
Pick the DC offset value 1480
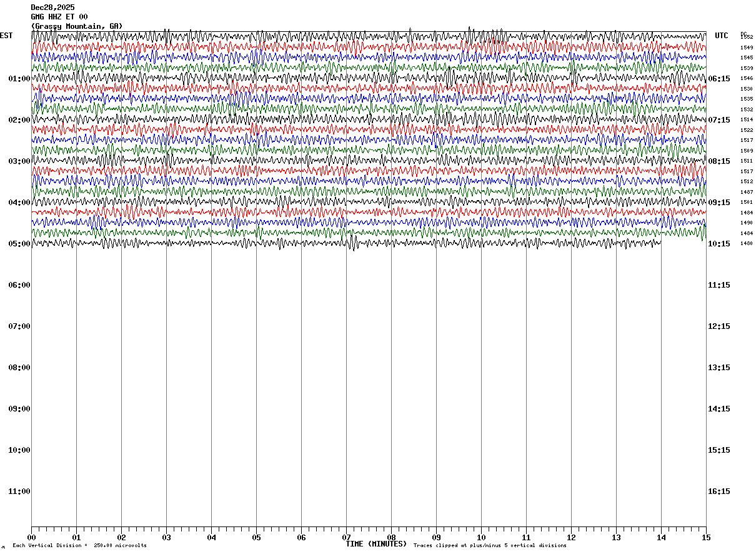(747, 243)
